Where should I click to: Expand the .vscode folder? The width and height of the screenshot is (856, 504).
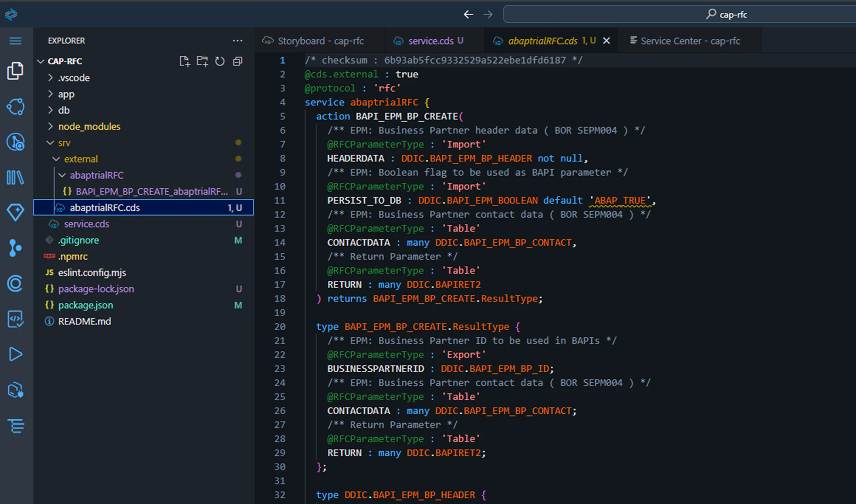[74, 78]
